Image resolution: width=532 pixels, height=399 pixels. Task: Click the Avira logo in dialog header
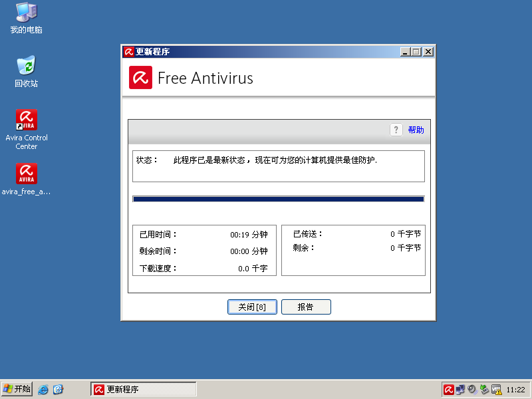coord(140,78)
